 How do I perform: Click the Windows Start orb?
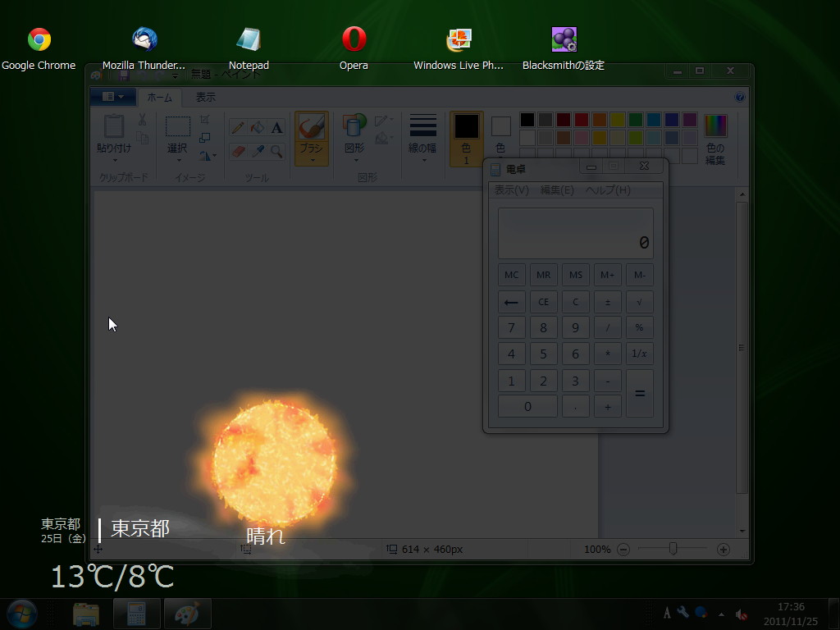pos(22,614)
